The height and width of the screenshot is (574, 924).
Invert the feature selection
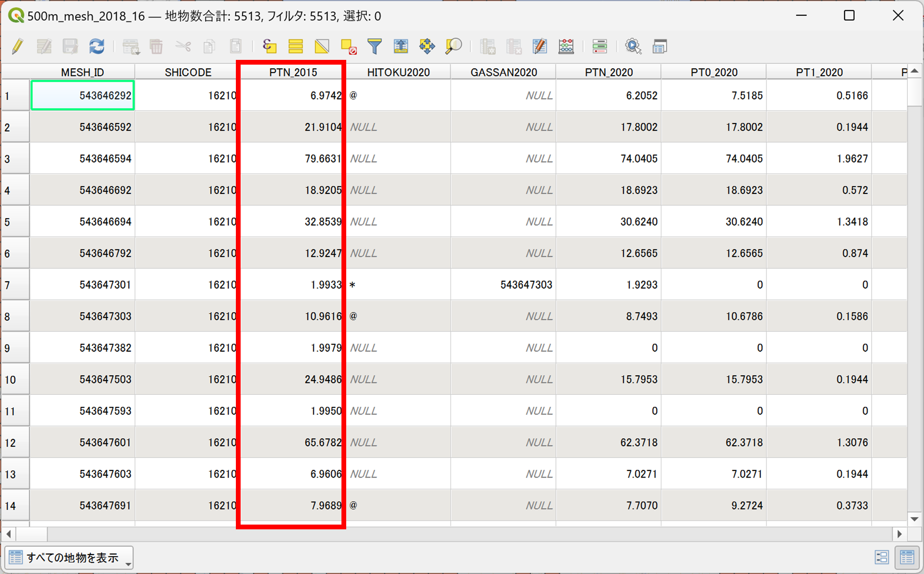click(322, 47)
